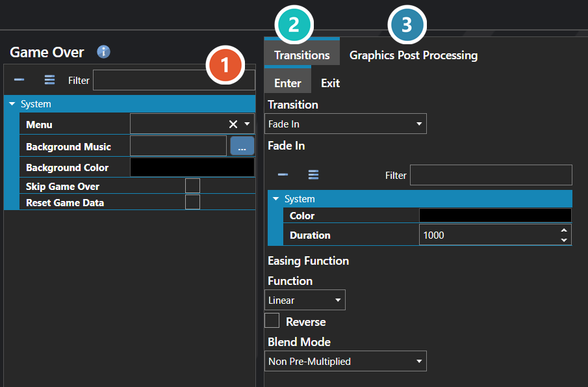Enable Skip Game Over checkbox

193,186
